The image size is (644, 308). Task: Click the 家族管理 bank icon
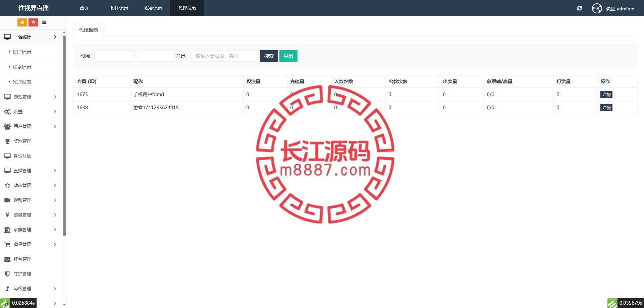7,230
